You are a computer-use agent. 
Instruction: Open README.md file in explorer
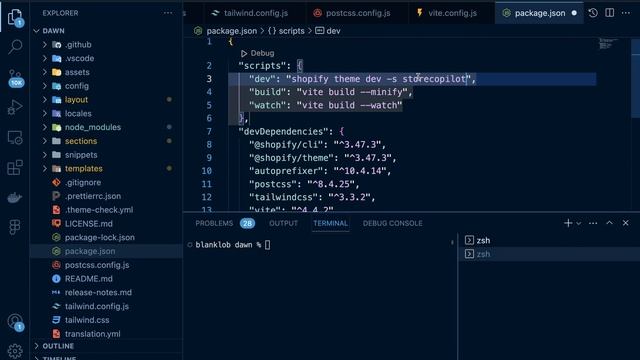tap(89, 279)
